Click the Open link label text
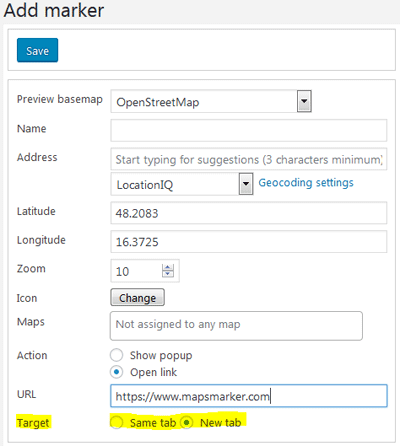Image resolution: width=400 pixels, height=446 pixels. tap(153, 372)
